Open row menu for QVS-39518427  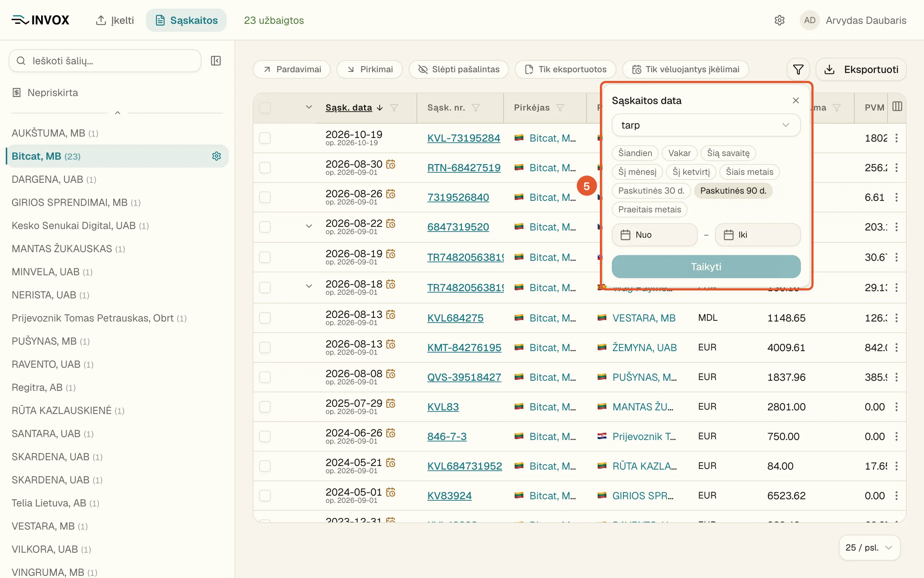point(897,377)
